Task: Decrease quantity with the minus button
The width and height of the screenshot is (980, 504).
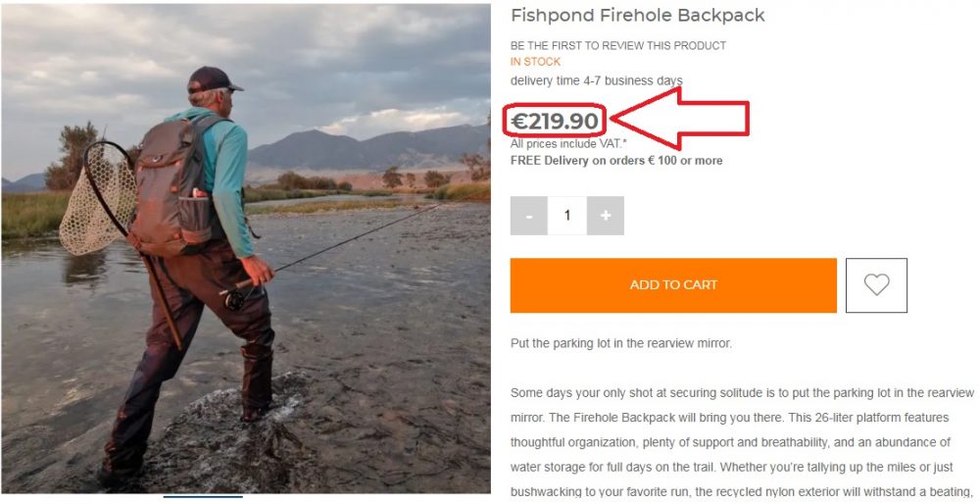Action: click(x=529, y=216)
